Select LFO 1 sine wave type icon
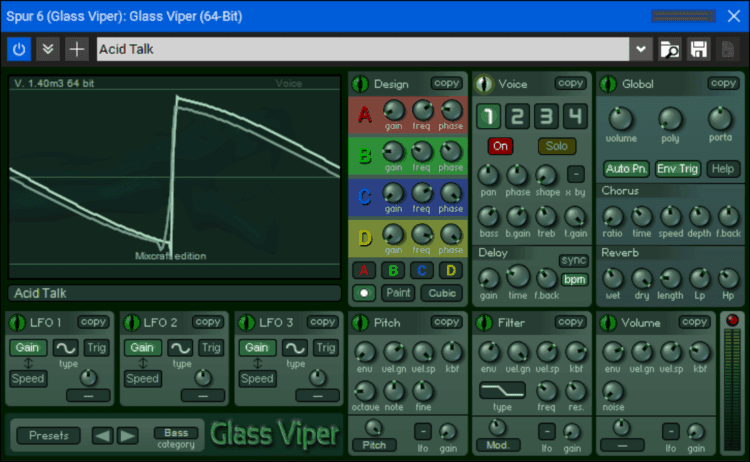 click(66, 348)
